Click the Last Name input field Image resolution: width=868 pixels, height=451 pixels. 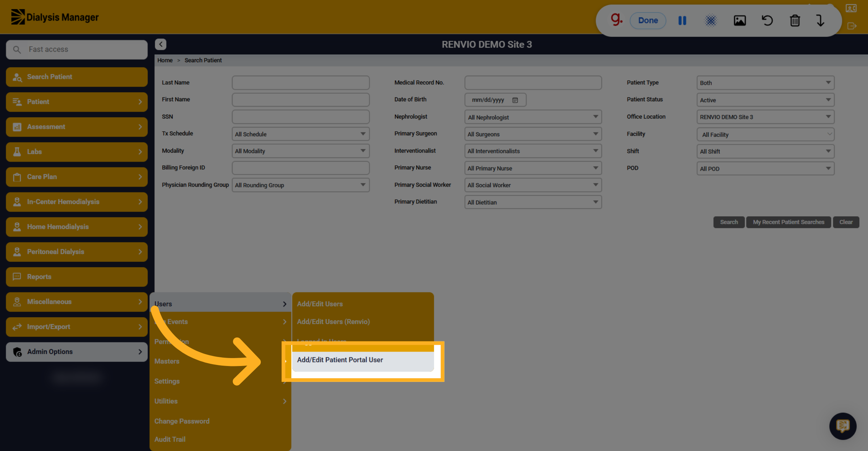pos(301,82)
